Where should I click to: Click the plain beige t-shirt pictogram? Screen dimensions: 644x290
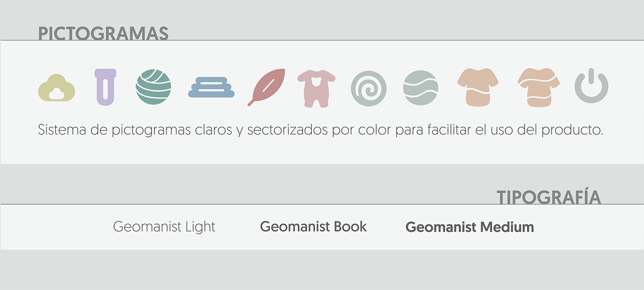pos(478,87)
